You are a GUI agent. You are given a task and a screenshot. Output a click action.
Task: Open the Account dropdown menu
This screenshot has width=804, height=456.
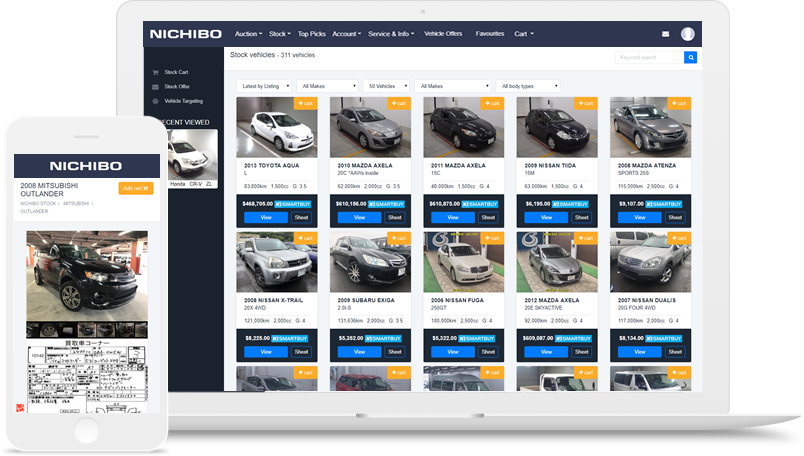click(x=347, y=34)
